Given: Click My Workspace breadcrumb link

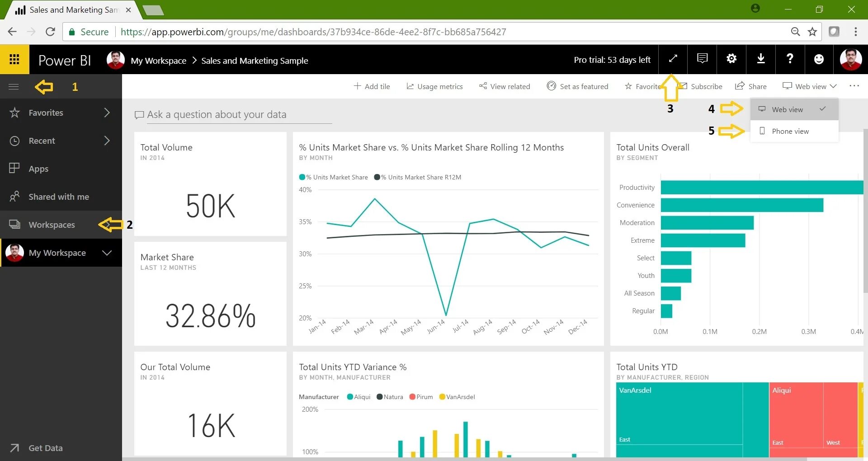Looking at the screenshot, I should [x=158, y=61].
